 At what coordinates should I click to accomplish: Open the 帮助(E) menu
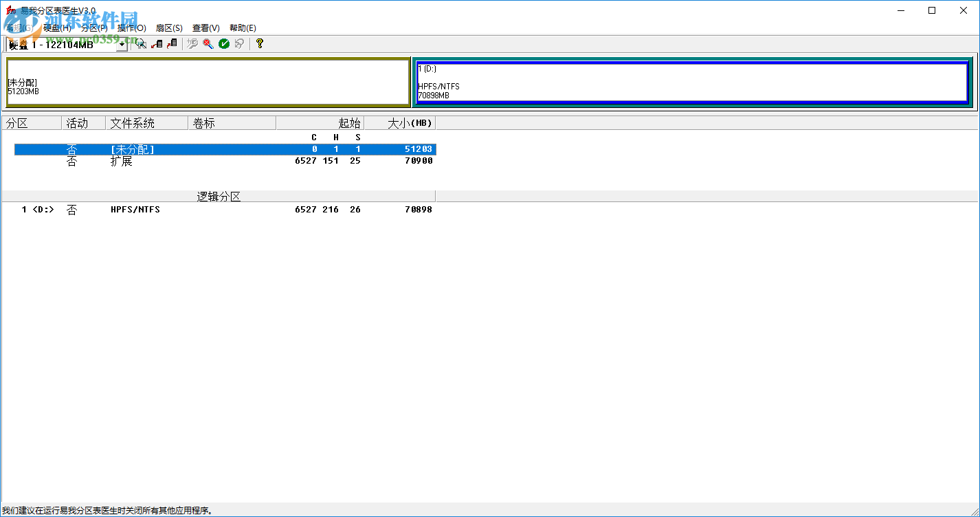click(x=243, y=28)
